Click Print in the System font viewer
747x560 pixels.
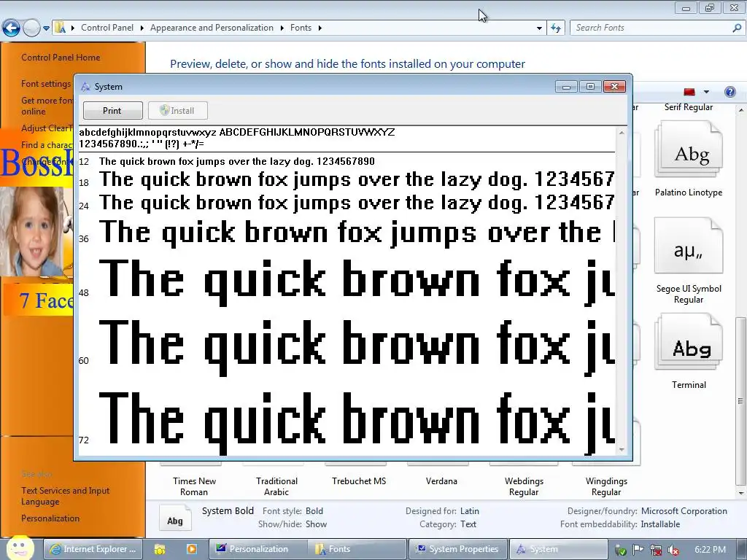112,111
